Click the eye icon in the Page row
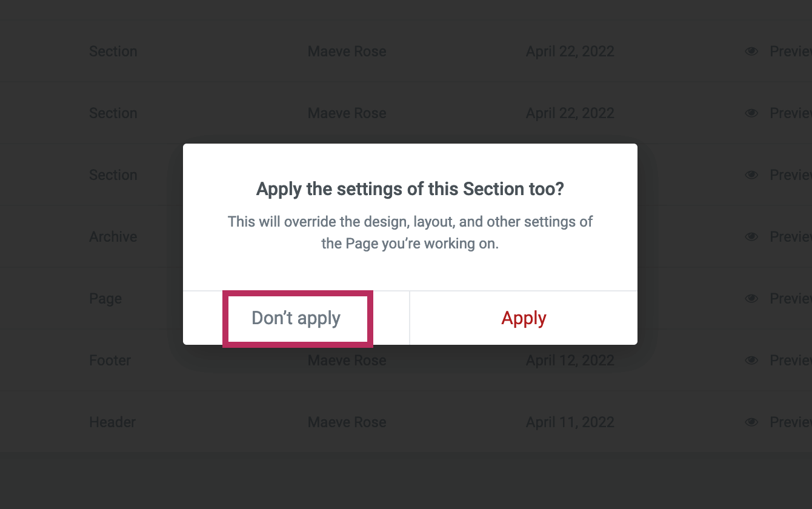 [751, 299]
